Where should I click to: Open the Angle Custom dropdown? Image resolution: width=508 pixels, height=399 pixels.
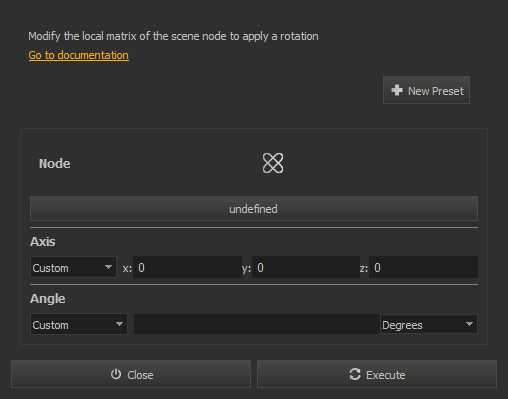(79, 324)
